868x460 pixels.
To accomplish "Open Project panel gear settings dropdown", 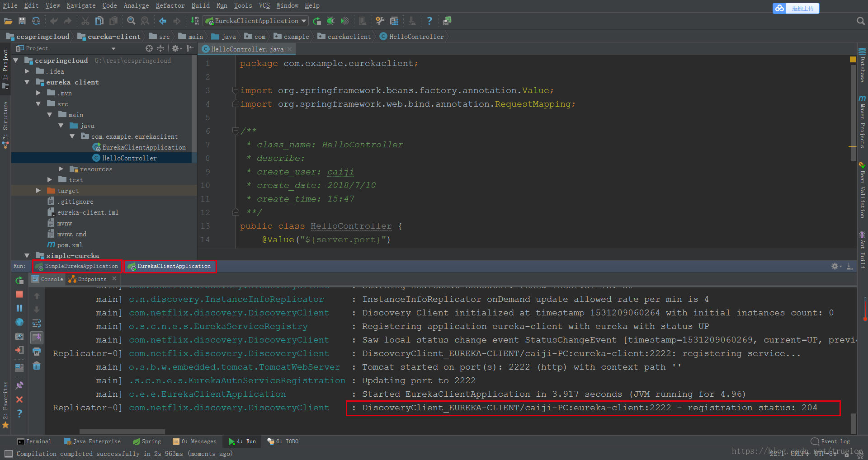I will (177, 48).
